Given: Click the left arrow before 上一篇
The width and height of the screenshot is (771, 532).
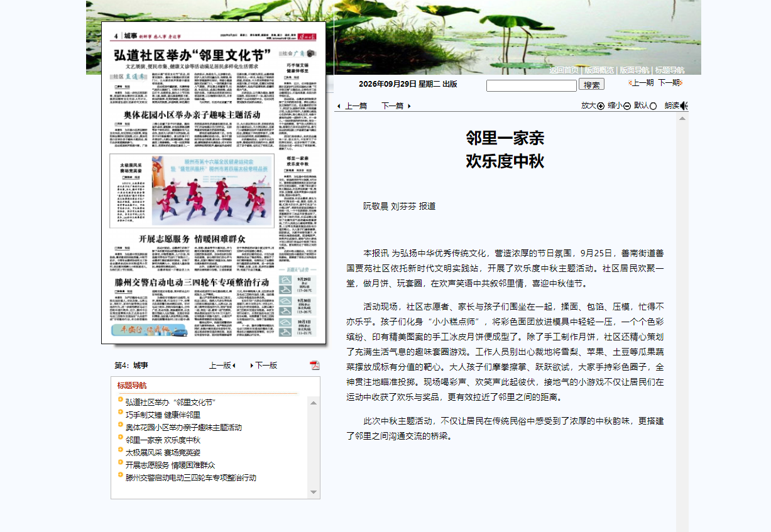Looking at the screenshot, I should (339, 106).
